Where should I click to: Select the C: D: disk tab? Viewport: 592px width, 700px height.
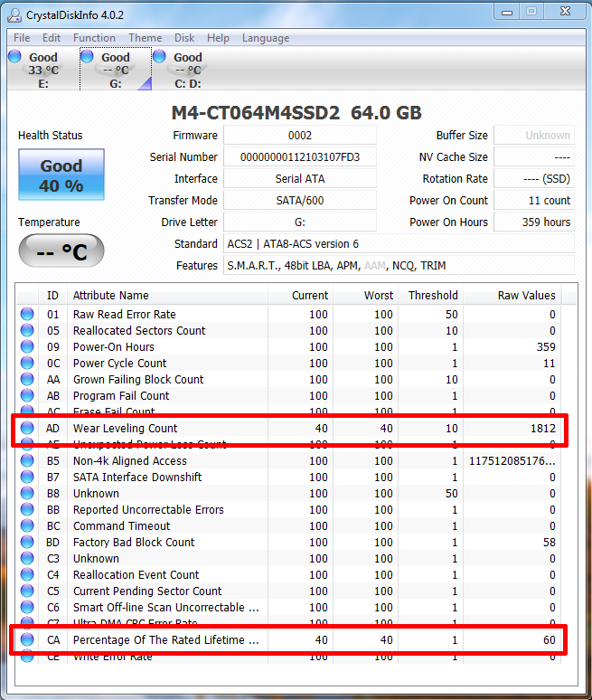coord(187,70)
